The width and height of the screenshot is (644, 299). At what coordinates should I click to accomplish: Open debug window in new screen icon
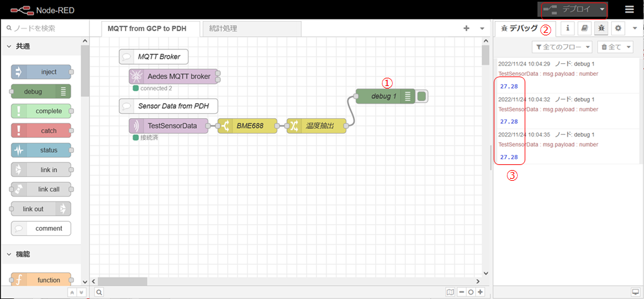pos(635,292)
